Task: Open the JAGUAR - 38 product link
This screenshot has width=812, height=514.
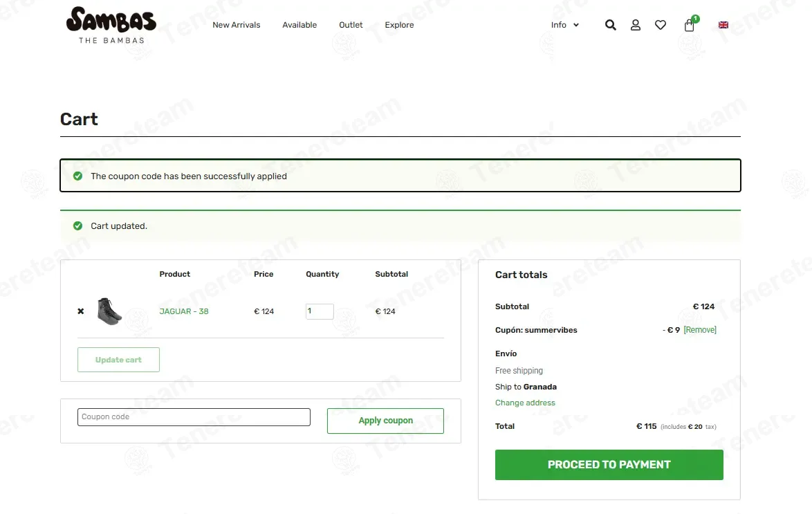Action: pyautogui.click(x=184, y=311)
